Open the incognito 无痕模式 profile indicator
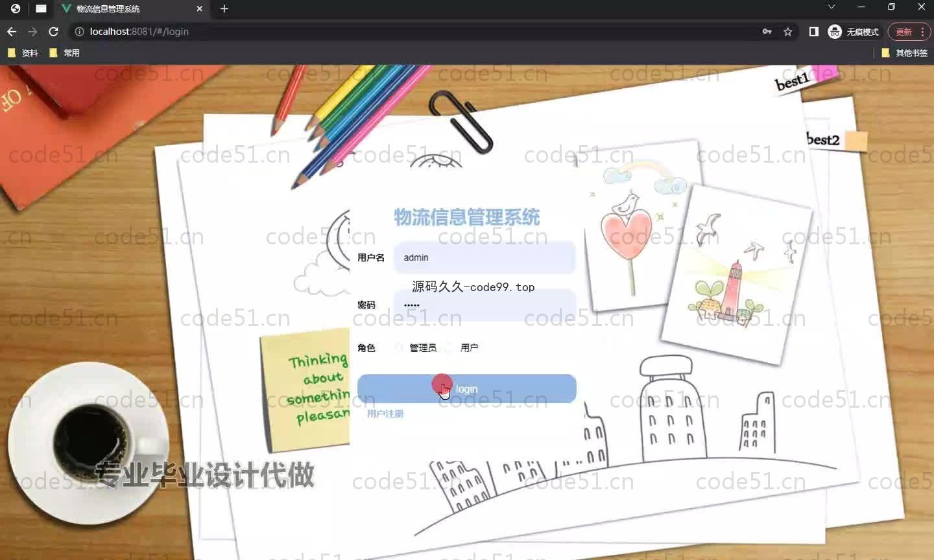Viewport: 934px width, 560px height. pyautogui.click(x=854, y=31)
